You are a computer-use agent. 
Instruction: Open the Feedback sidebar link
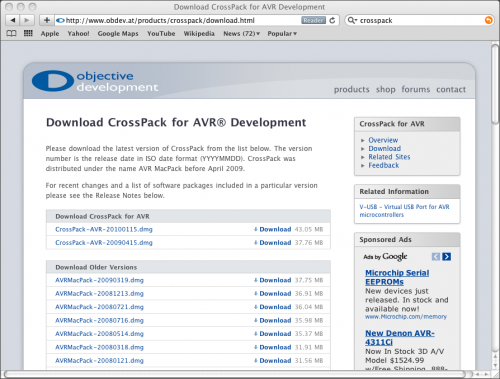384,165
